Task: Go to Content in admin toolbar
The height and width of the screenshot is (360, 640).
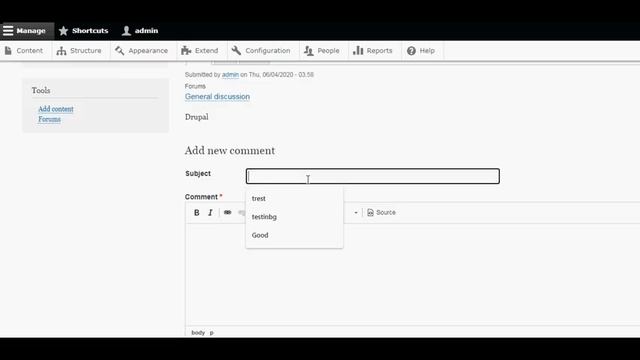Action: click(24, 51)
